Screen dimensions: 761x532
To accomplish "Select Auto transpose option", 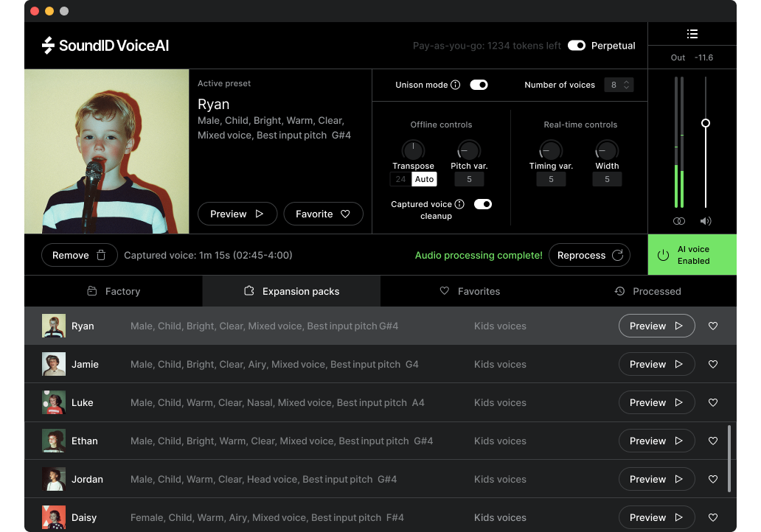I will click(424, 180).
